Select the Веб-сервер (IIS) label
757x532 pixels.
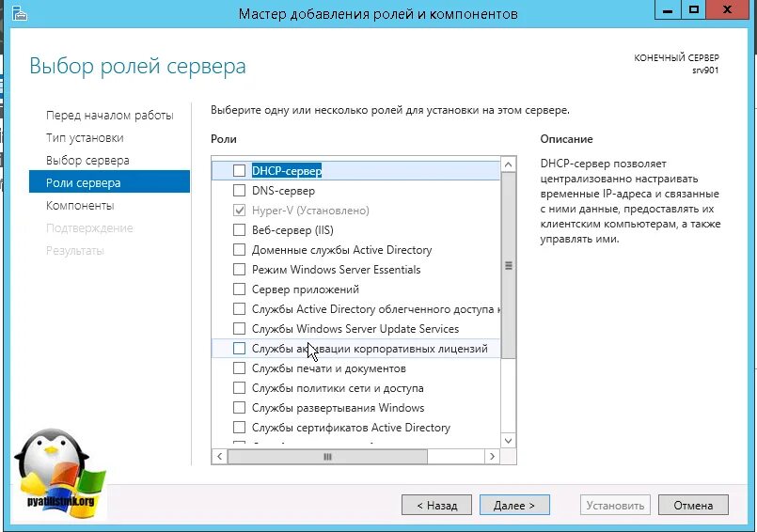[292, 229]
